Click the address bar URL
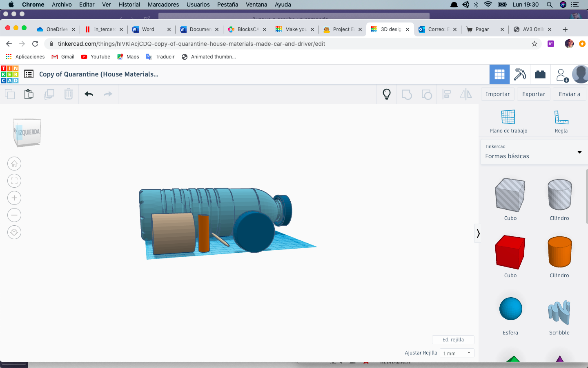Image resolution: width=588 pixels, height=368 pixels. point(192,44)
